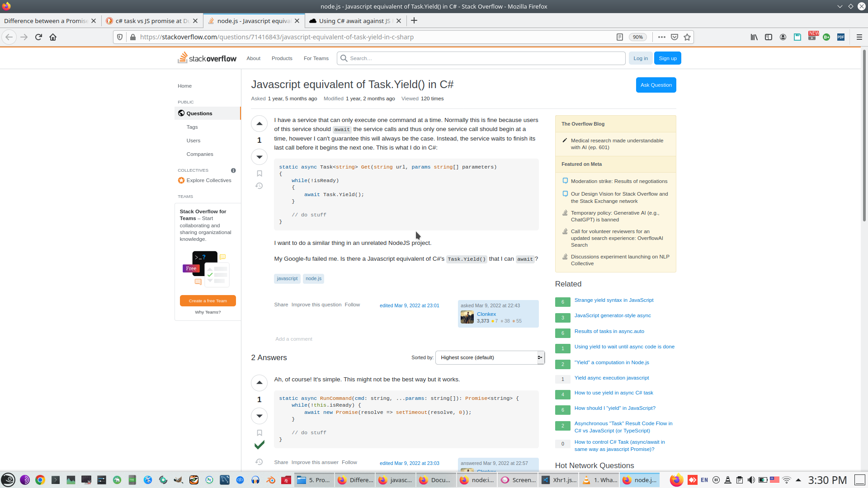Bookmark the question
The image size is (868, 488).
click(259, 174)
